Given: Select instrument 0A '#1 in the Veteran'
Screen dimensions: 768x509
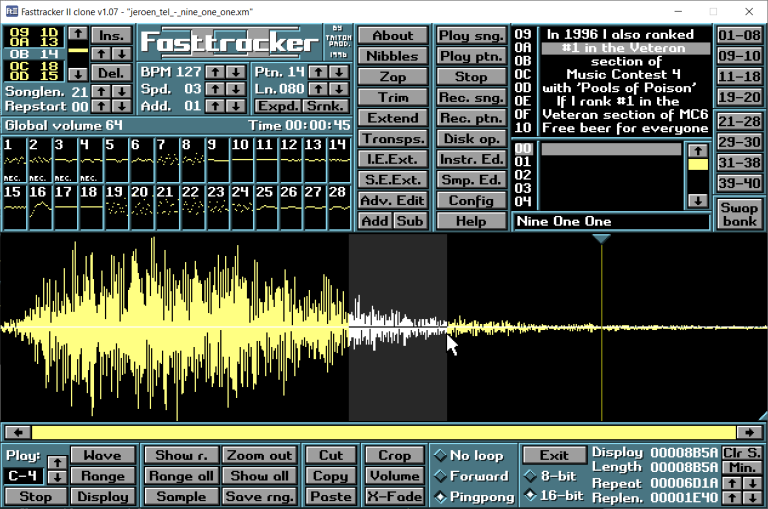Looking at the screenshot, I should click(625, 48).
